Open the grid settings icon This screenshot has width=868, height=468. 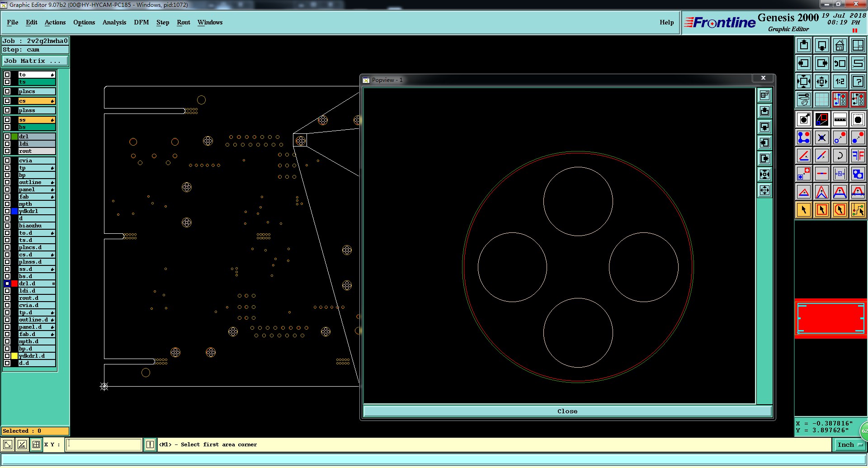click(x=822, y=99)
